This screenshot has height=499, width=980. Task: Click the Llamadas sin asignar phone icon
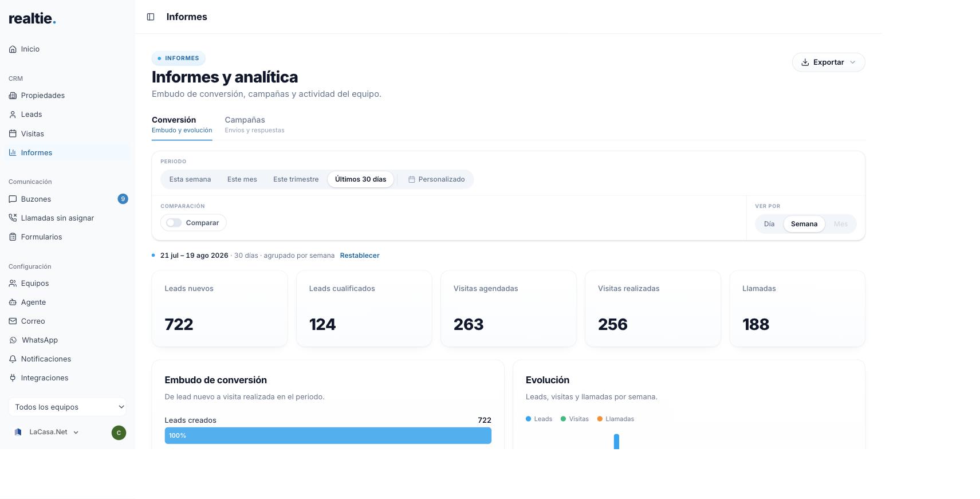[13, 218]
